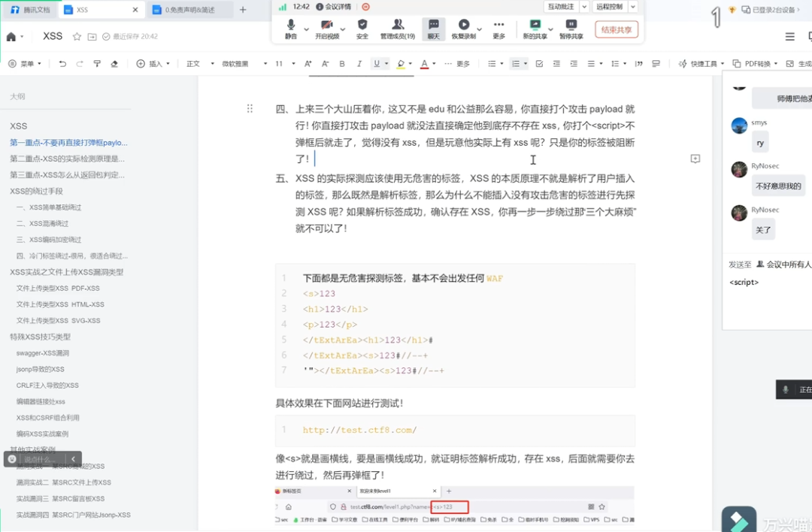Decrease font size with A- icon
Viewport: 812px width, 532px height.
click(326, 64)
